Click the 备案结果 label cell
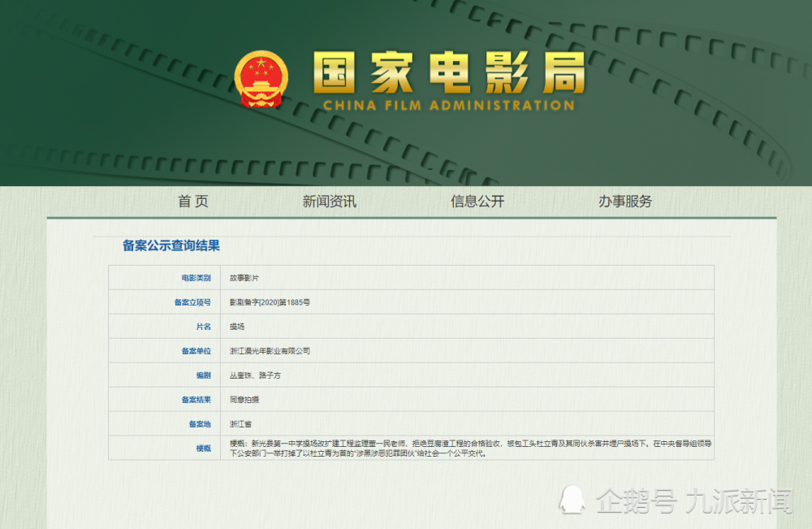 [165, 400]
